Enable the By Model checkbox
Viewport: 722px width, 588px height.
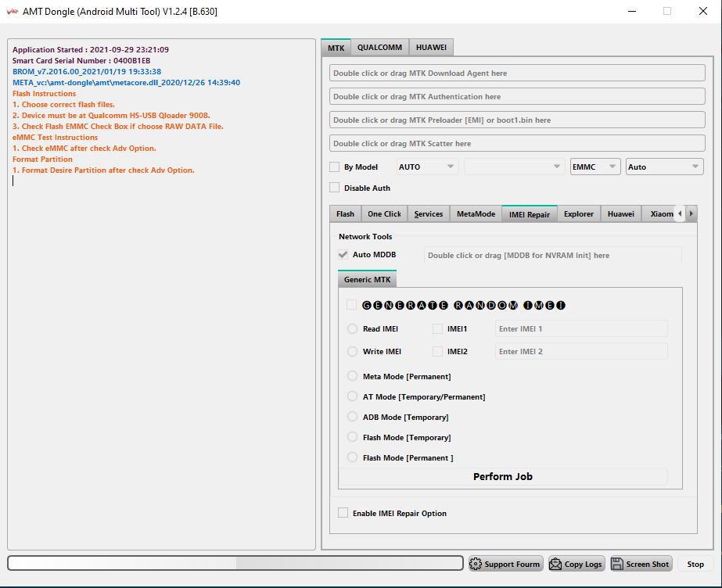click(x=335, y=167)
